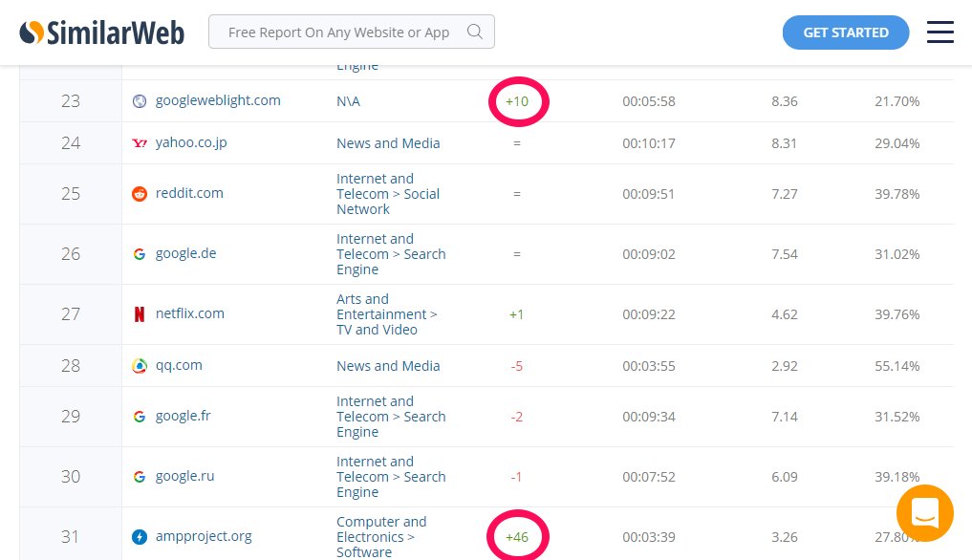Open qq.com link

point(179,365)
